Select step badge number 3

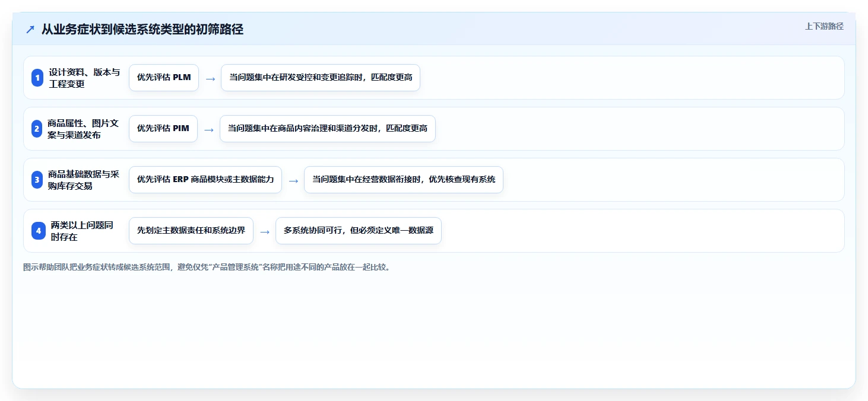pos(37,180)
